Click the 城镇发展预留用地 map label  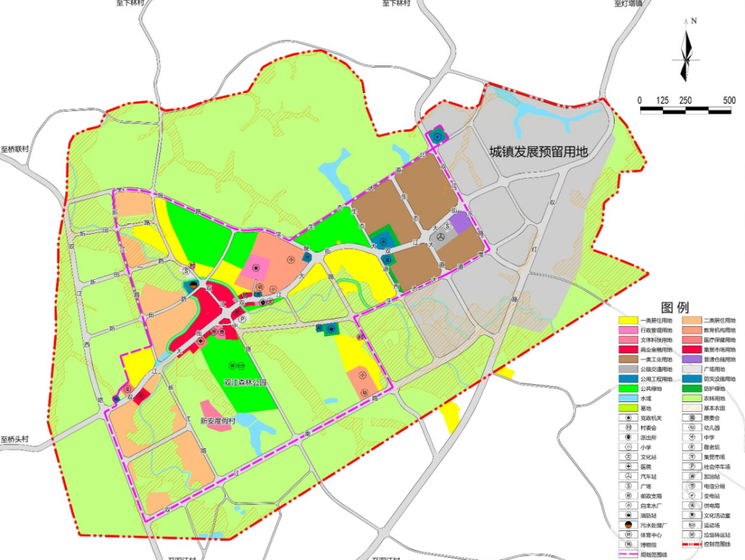[539, 152]
